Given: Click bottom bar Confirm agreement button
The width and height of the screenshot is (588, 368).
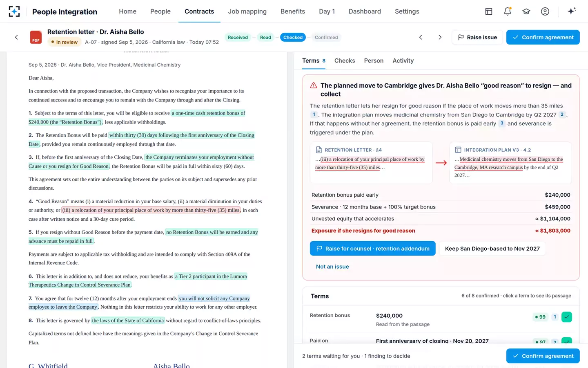Looking at the screenshot, I should (x=543, y=356).
